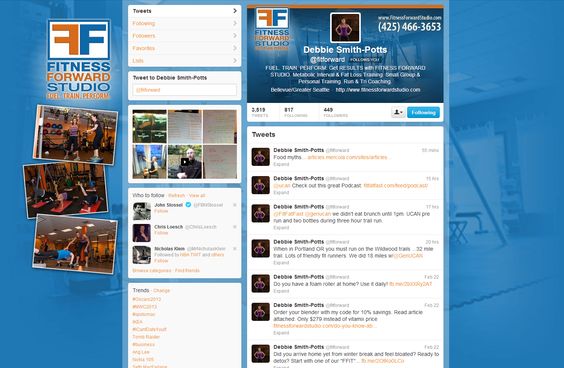Screen dimensions: 564x368
Task: Toggle the blue Following button
Action: [x=423, y=113]
